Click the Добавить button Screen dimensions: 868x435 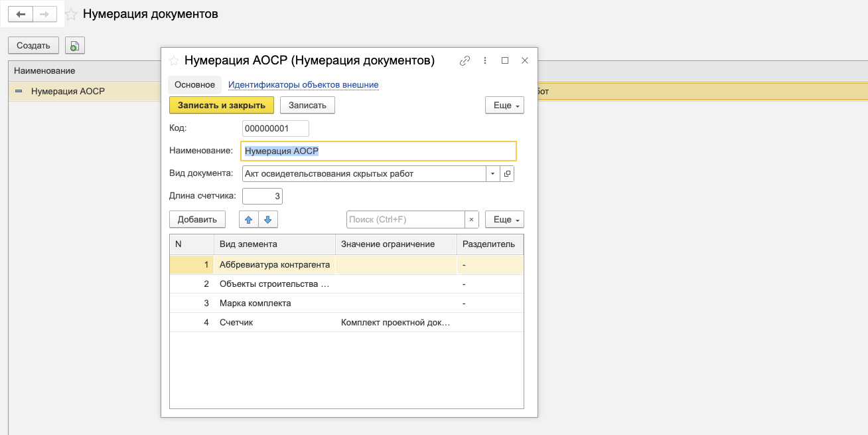pos(197,220)
